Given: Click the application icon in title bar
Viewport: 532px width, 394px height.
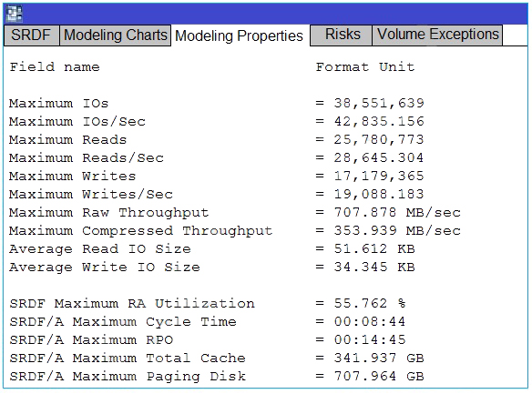Looking at the screenshot, I should (x=15, y=14).
